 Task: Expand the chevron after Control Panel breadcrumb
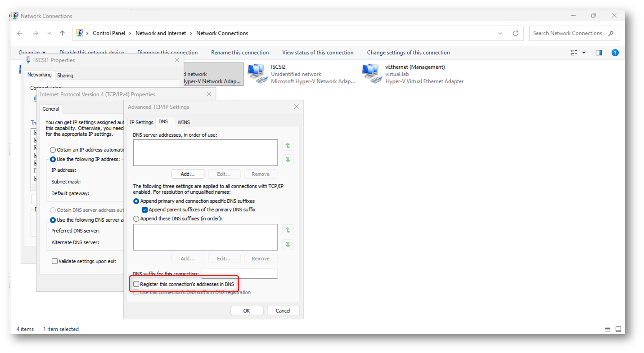[x=131, y=33]
